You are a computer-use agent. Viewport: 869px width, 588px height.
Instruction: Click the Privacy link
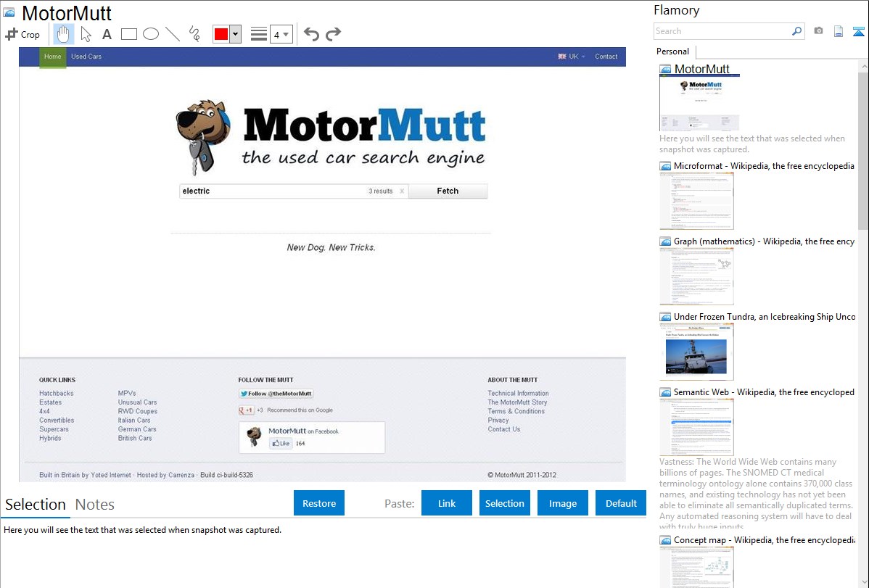(x=498, y=420)
